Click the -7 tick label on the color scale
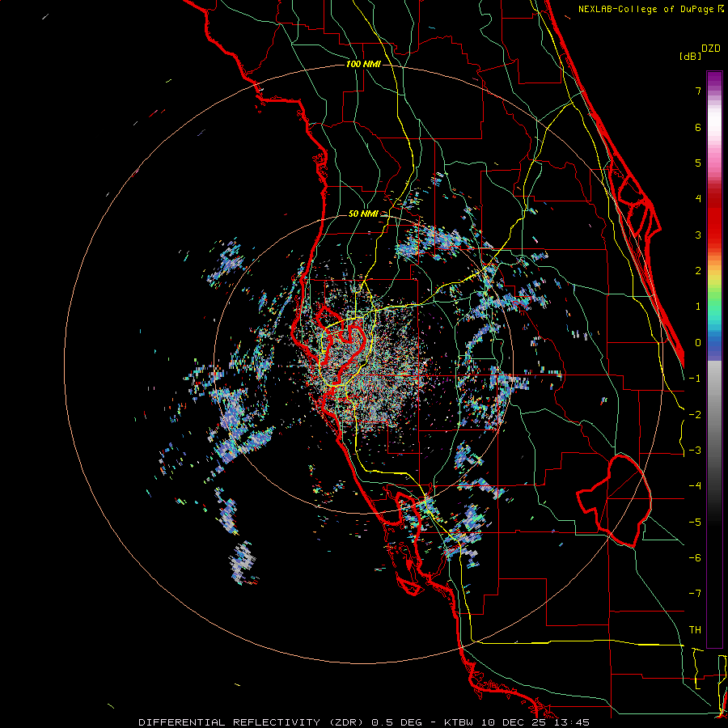Viewport: 728px width, 728px height. click(695, 594)
